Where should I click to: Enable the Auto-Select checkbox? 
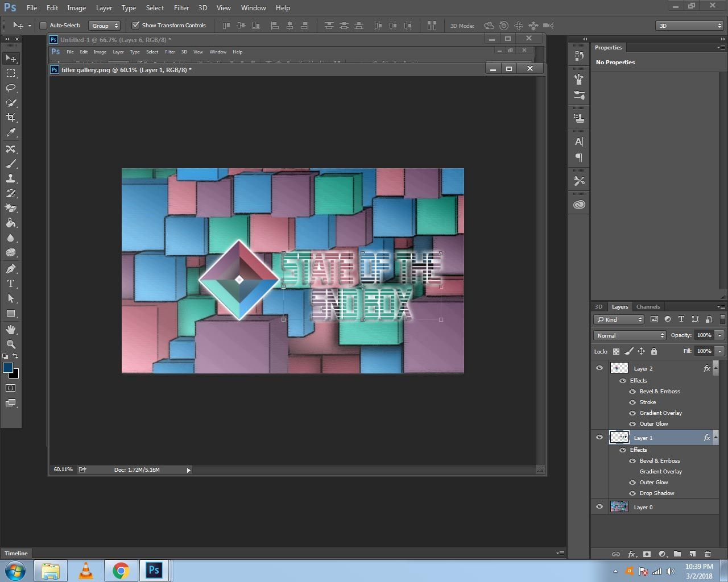pos(43,26)
